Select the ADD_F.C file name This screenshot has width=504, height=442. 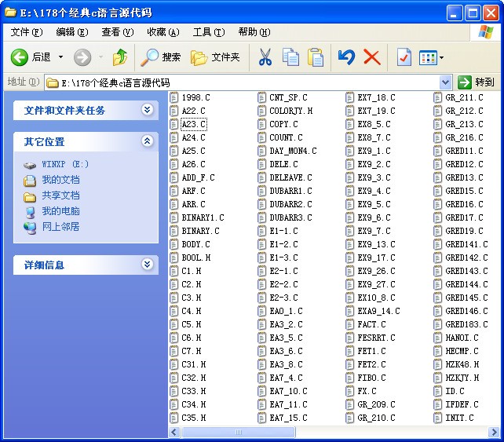198,177
